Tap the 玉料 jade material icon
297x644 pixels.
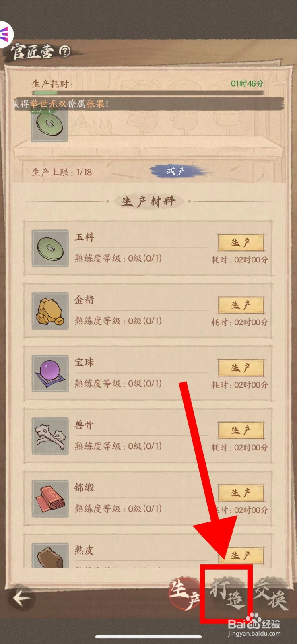(x=50, y=248)
